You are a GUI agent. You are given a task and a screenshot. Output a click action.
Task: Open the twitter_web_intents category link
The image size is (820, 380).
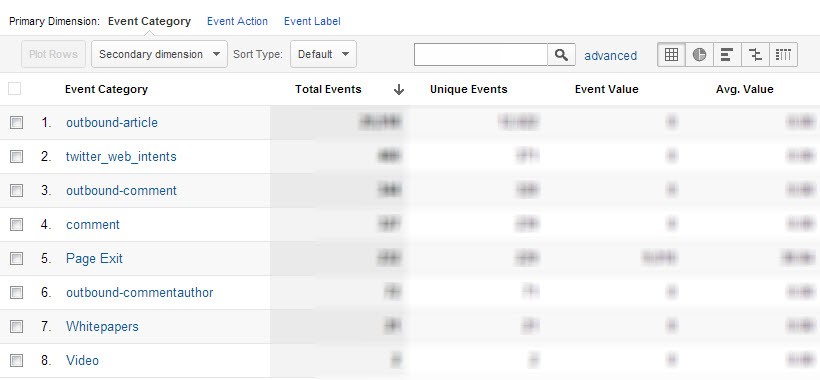click(x=121, y=157)
